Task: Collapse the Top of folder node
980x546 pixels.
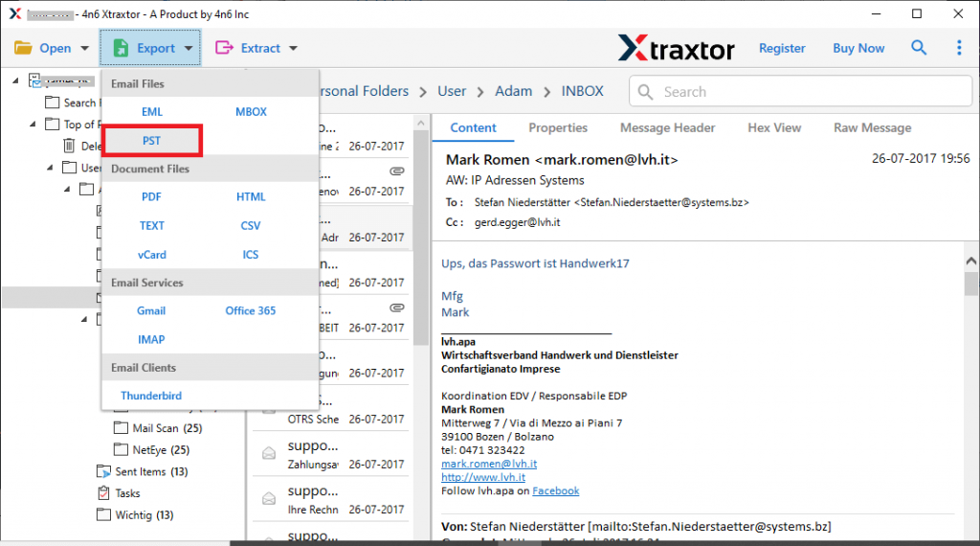Action: [x=33, y=124]
